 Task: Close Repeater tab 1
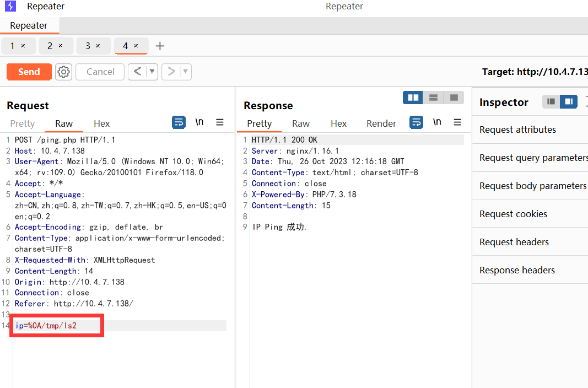[x=23, y=46]
